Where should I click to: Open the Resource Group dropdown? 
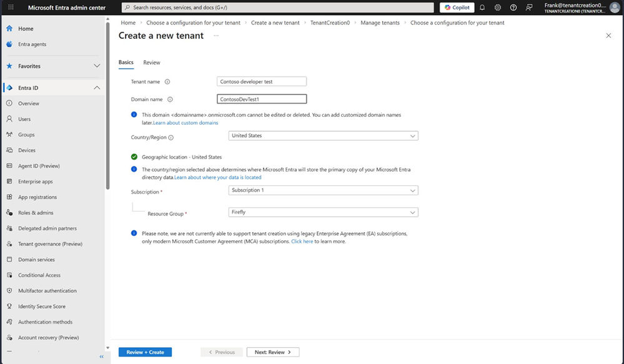[323, 212]
